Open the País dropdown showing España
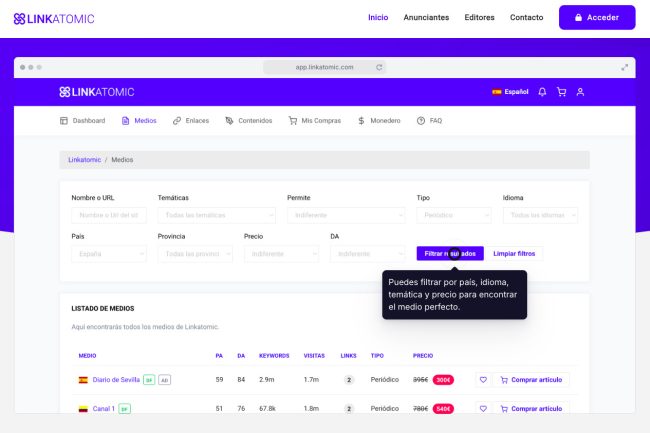Image resolution: width=650 pixels, height=433 pixels. coord(108,254)
